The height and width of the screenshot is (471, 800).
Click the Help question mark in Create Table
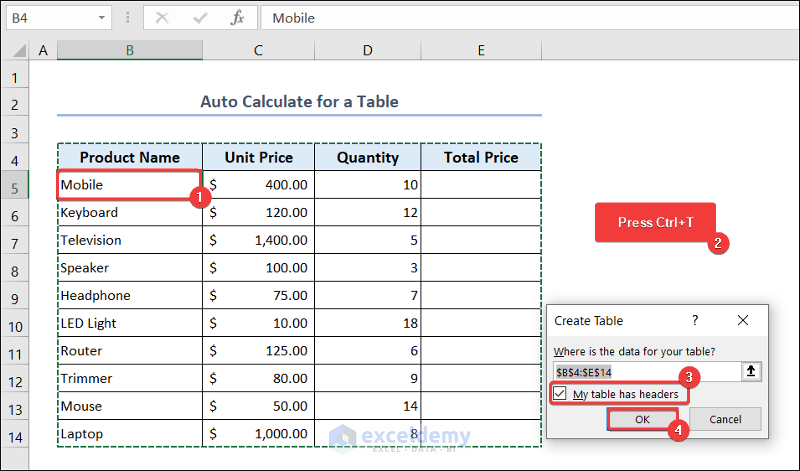click(695, 320)
